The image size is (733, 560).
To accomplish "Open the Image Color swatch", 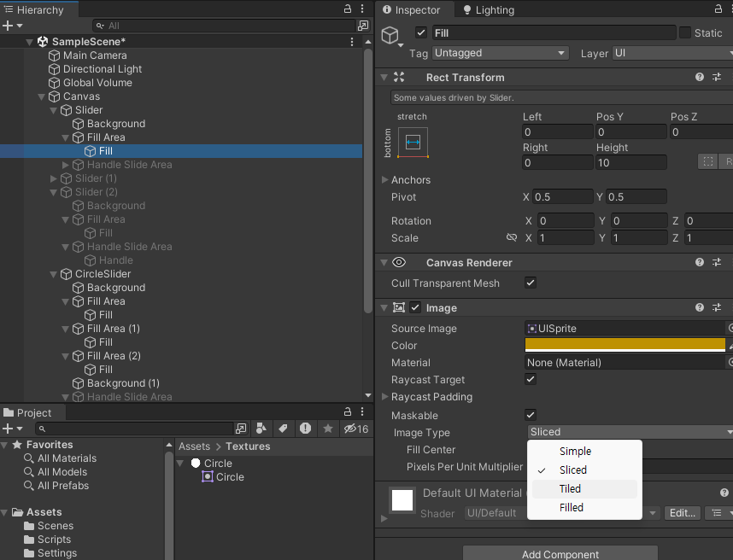I will pyautogui.click(x=625, y=345).
